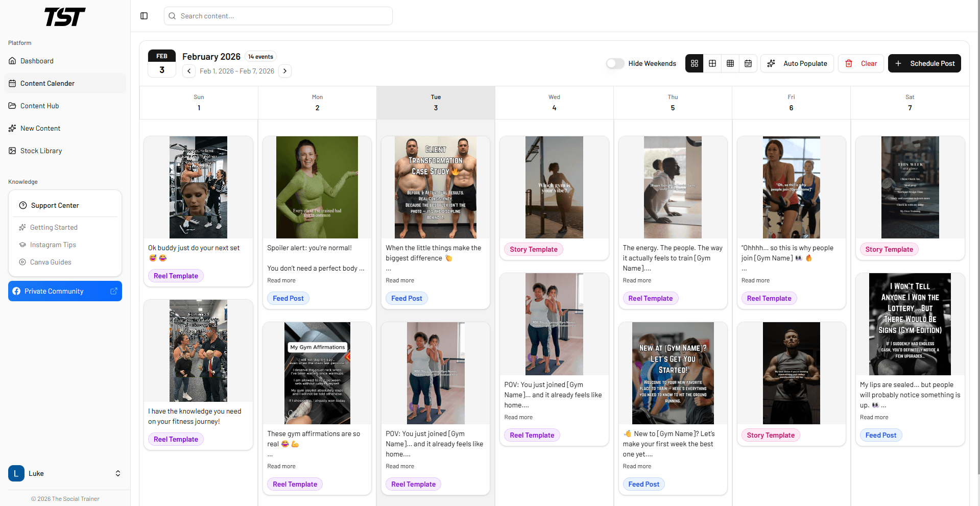Open the Content Calender section
This screenshot has height=506, width=980.
(x=47, y=83)
